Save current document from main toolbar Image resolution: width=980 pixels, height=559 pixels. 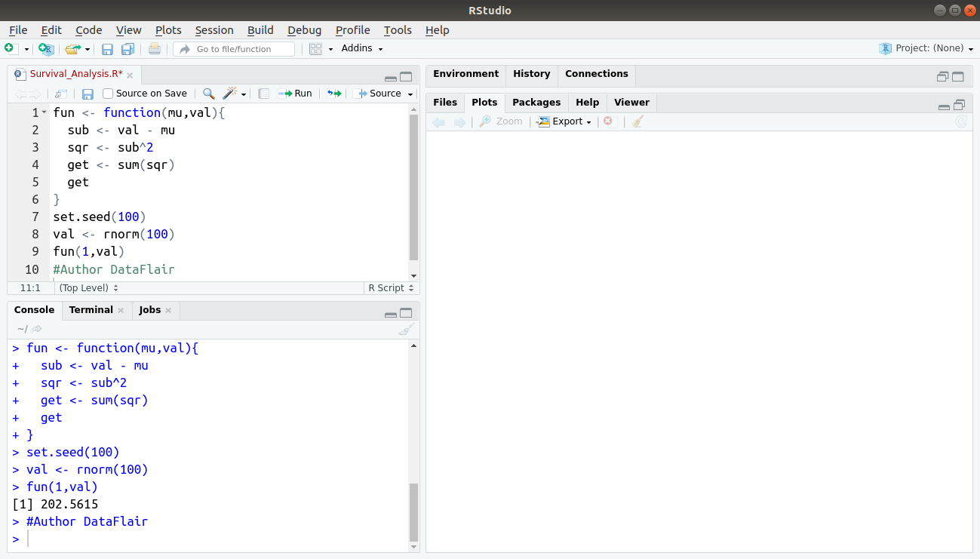click(x=107, y=49)
